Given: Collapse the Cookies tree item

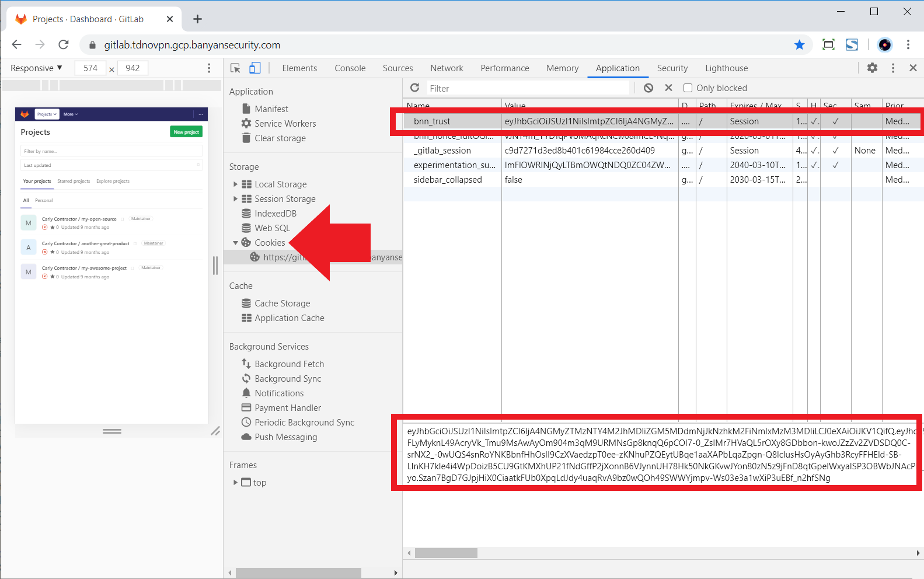Looking at the screenshot, I should pos(235,242).
